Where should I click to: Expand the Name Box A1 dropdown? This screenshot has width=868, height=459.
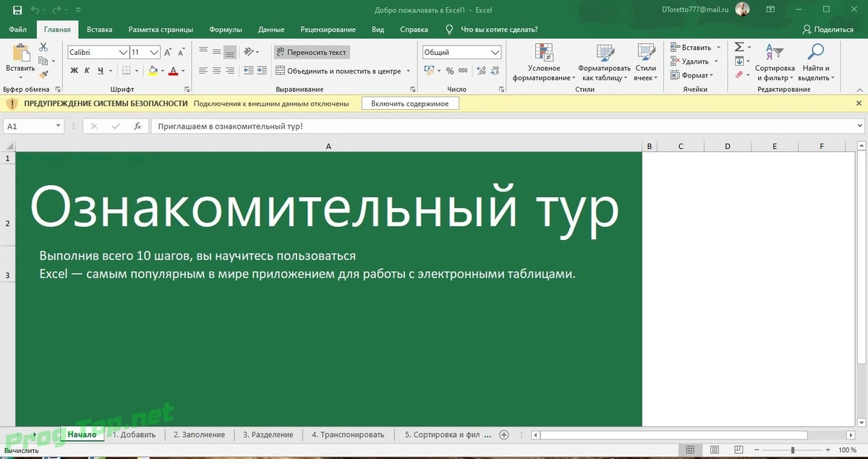pyautogui.click(x=59, y=126)
